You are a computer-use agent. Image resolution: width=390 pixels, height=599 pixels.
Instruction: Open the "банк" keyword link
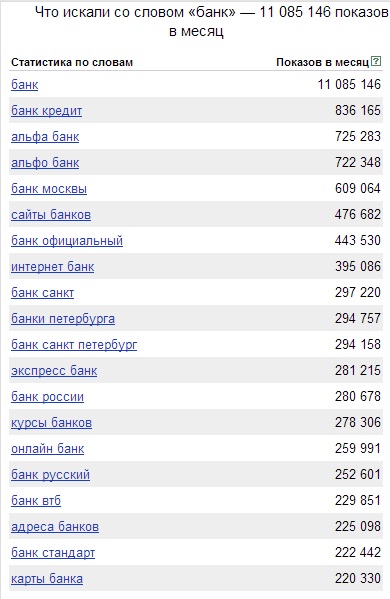(24, 84)
